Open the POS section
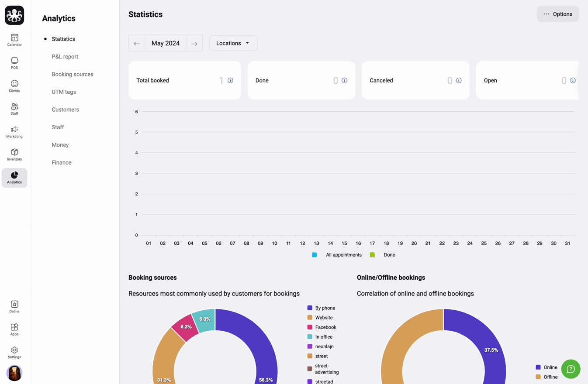The image size is (588, 384). coord(14,63)
